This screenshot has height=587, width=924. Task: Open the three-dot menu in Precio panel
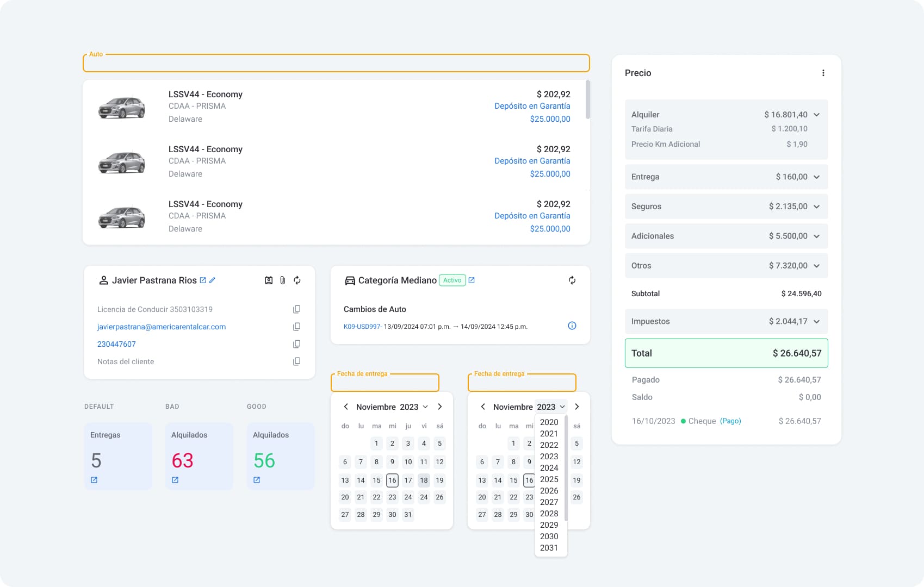point(823,73)
